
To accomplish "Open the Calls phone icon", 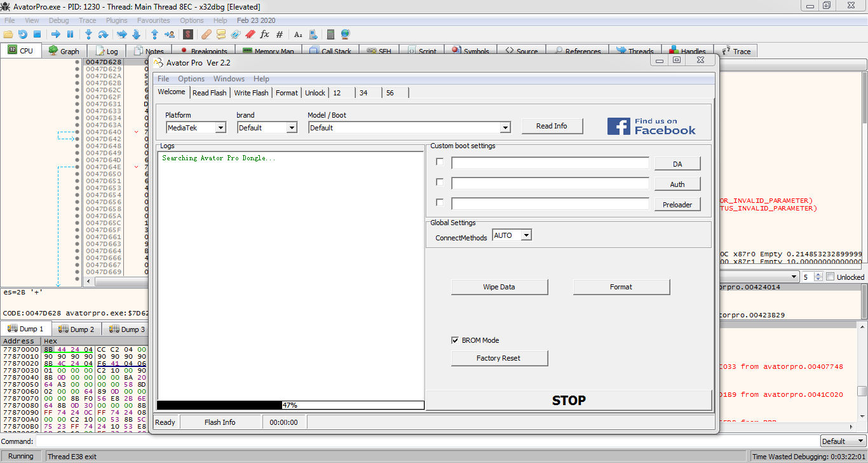I will pyautogui.click(x=313, y=34).
